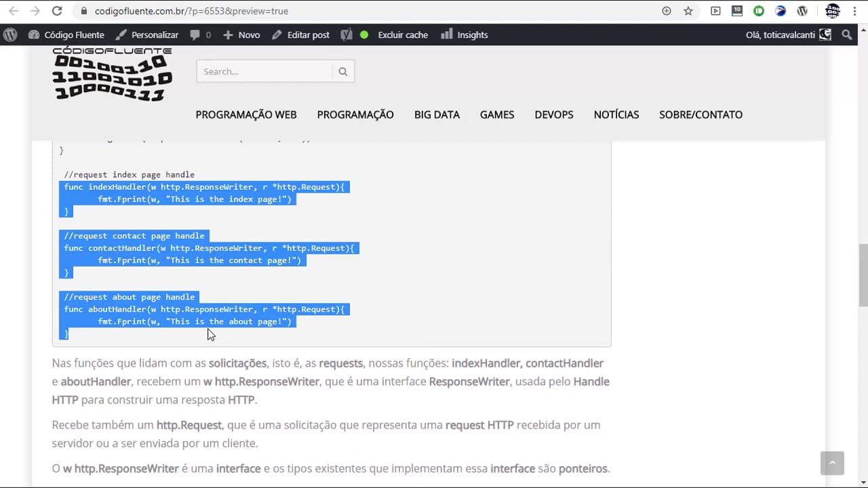
Task: Open the Chrome profile avatar
Action: [x=833, y=11]
